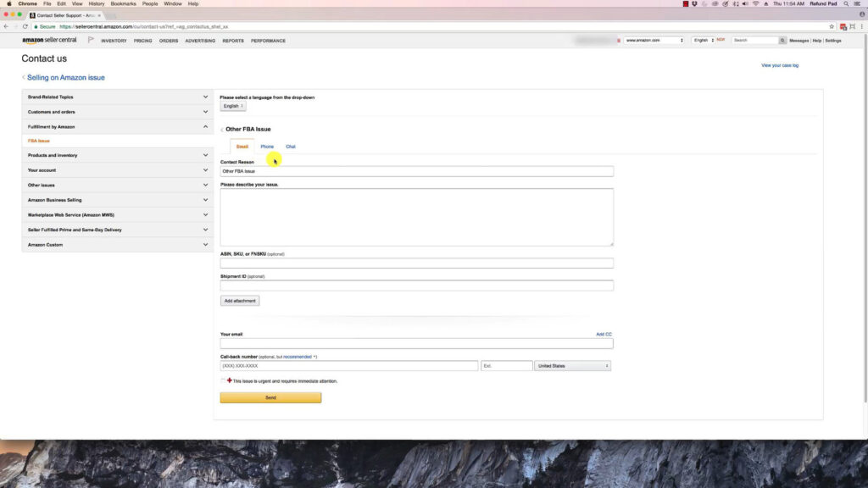The image size is (868, 488).
Task: Click the flag icon beside Inventory
Action: [x=91, y=40]
